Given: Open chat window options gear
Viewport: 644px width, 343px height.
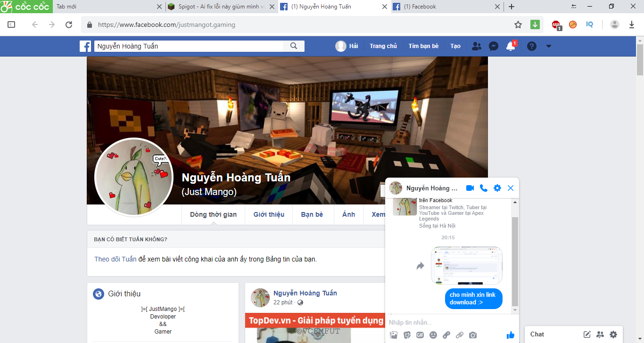Looking at the screenshot, I should [497, 188].
